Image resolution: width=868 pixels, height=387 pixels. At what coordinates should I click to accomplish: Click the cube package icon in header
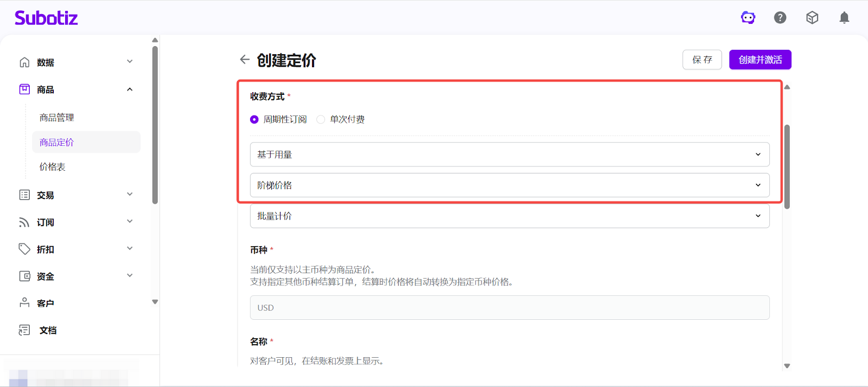[x=812, y=18]
